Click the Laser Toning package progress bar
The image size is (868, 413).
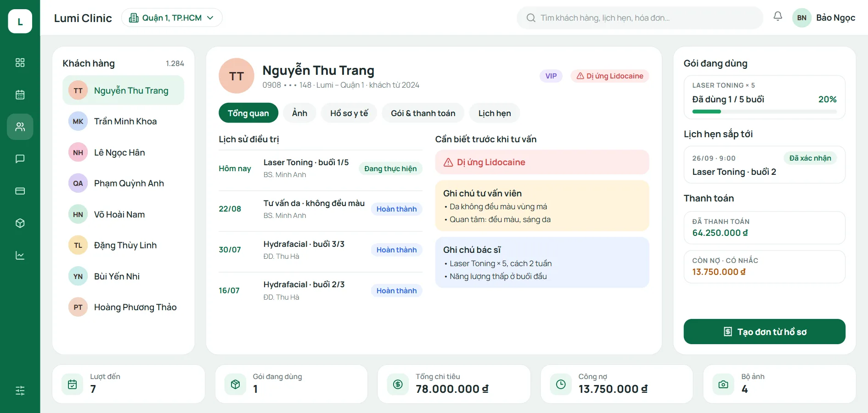764,112
